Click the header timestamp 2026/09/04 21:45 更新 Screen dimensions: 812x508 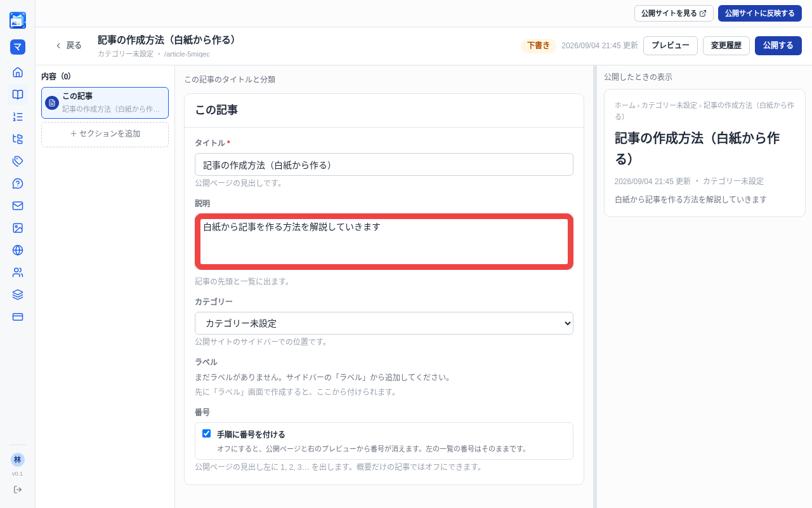point(599,46)
